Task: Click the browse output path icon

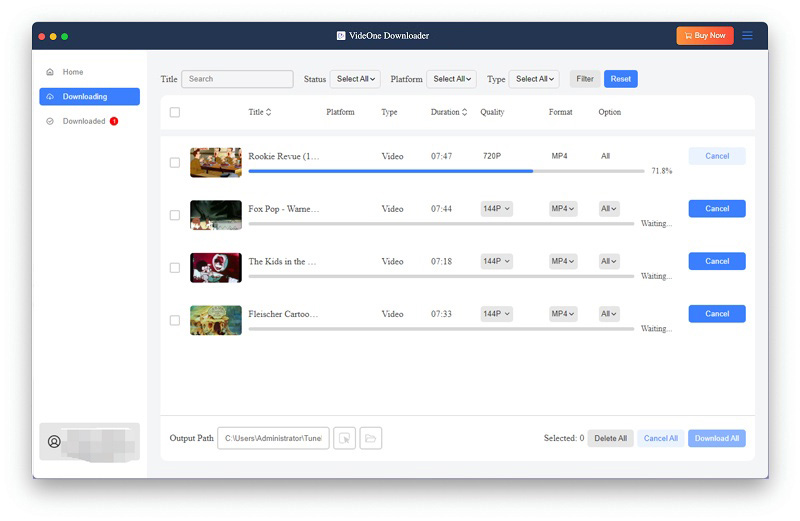Action: [x=344, y=438]
